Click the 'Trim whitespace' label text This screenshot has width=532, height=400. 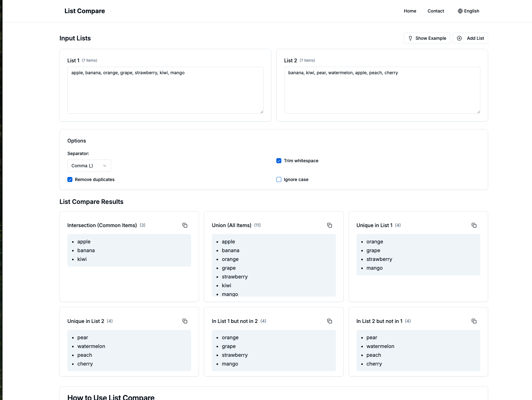(301, 161)
